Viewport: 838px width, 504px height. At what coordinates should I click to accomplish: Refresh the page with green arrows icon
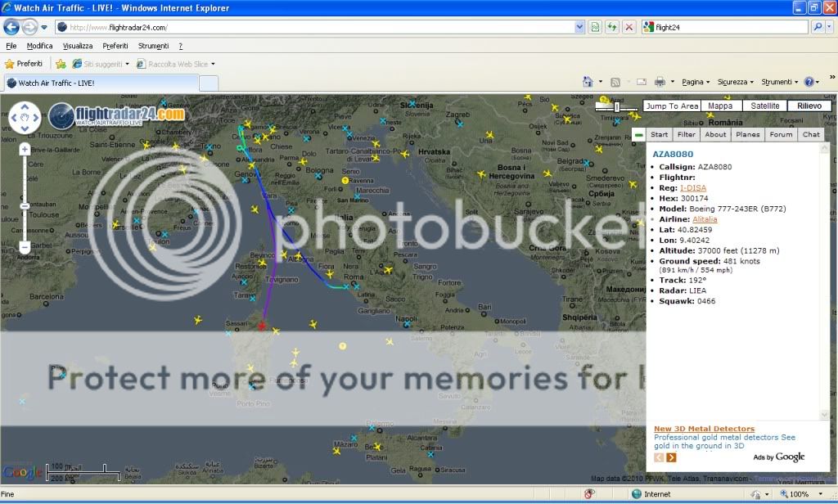(612, 27)
